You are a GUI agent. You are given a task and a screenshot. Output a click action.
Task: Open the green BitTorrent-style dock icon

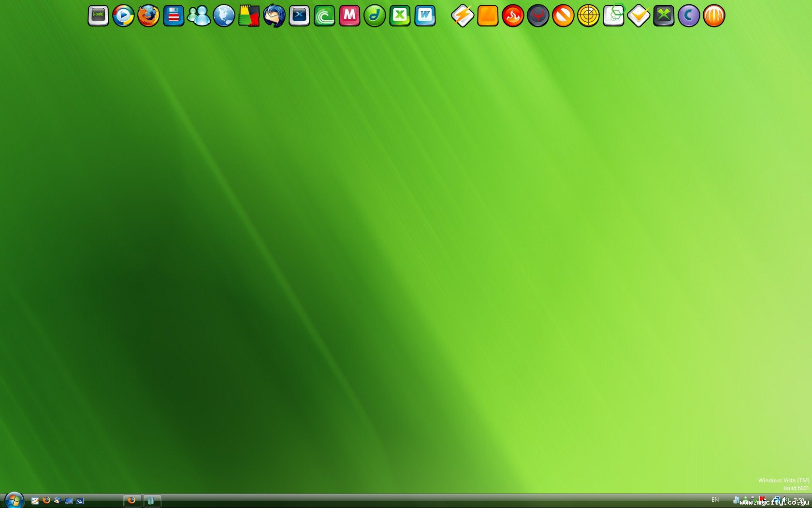point(324,15)
